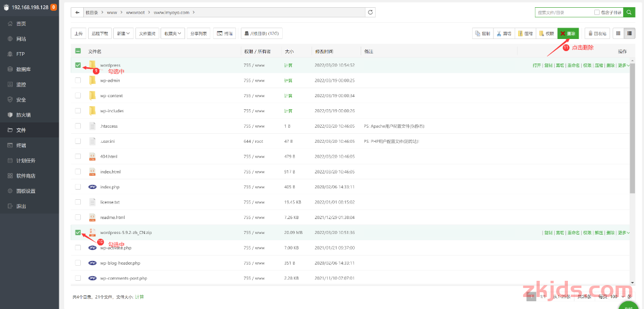Image resolution: width=644 pixels, height=309 pixels.
Task: Click the 剪切 scissors toolbar button
Action: (x=504, y=34)
